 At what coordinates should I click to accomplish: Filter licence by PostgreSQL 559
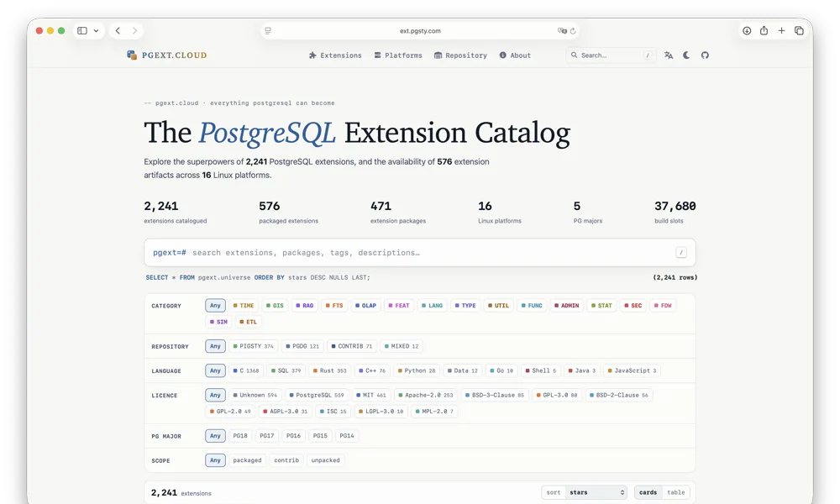[317, 396]
